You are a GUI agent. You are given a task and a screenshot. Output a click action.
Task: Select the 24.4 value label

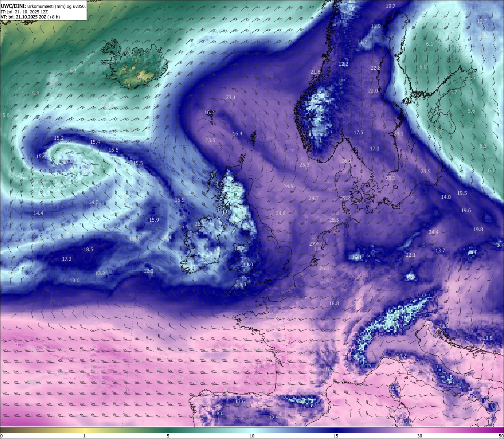click(x=434, y=232)
